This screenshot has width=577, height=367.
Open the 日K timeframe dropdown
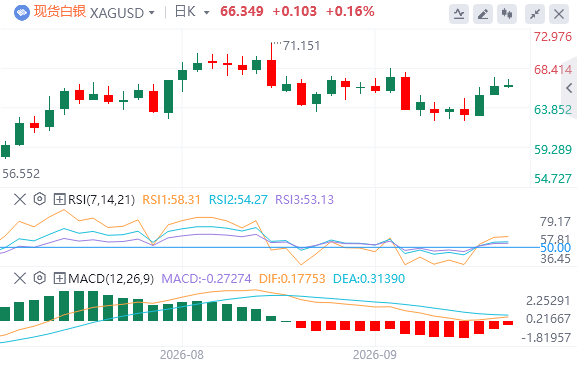tap(192, 12)
